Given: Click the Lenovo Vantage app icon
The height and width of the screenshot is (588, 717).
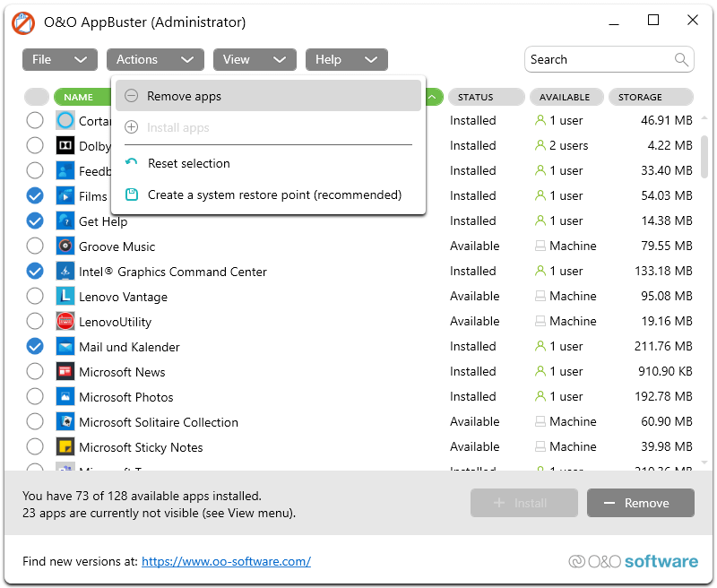Looking at the screenshot, I should coord(65,297).
